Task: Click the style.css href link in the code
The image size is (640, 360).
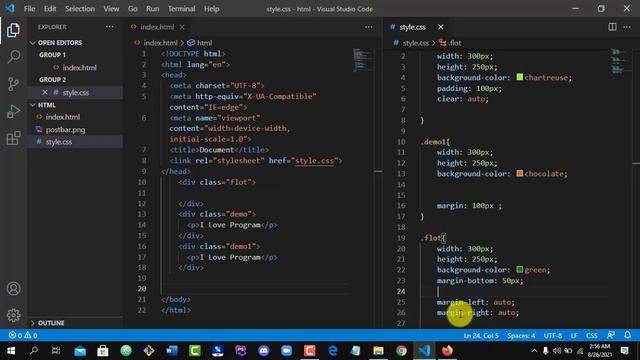Action: click(x=314, y=161)
